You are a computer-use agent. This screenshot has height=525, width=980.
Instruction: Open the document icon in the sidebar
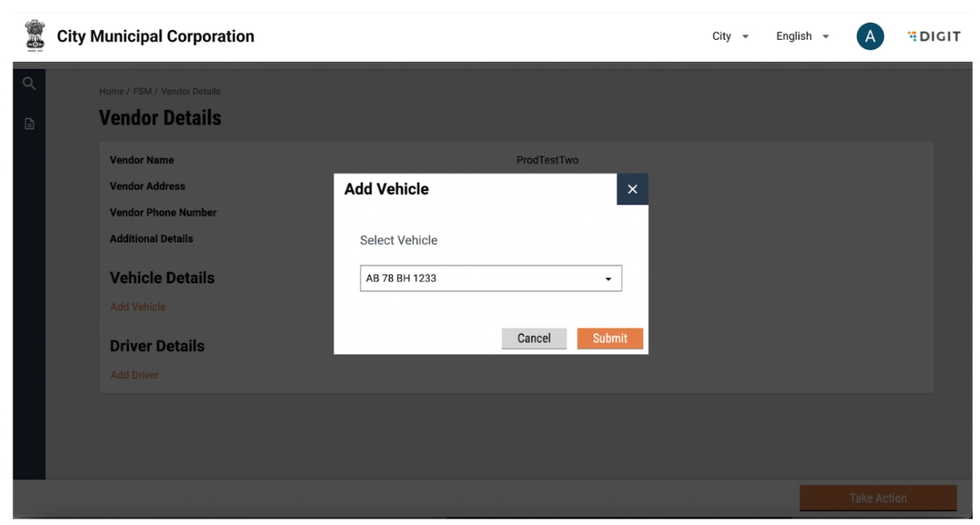[x=29, y=124]
